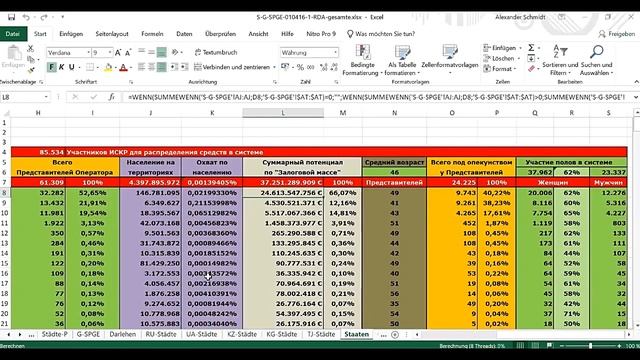Apply accounting currency number format
Screen dimensions: 640x360
(x=284, y=67)
